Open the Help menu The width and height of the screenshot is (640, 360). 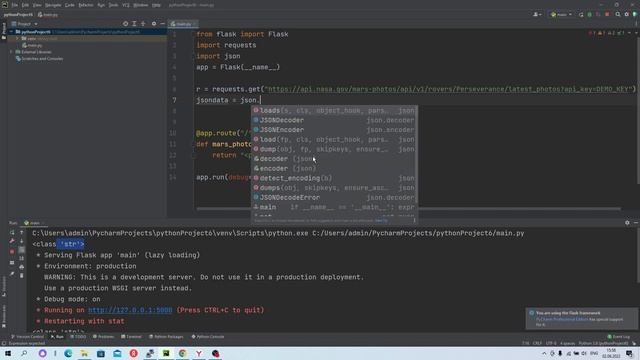tap(156, 5)
